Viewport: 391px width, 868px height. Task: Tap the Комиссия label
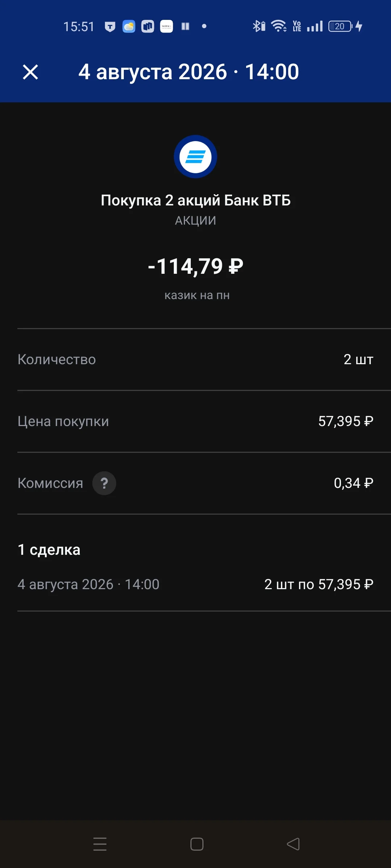tap(50, 483)
